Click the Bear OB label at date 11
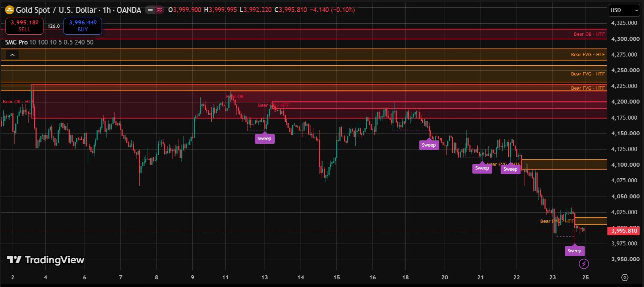 pos(235,97)
